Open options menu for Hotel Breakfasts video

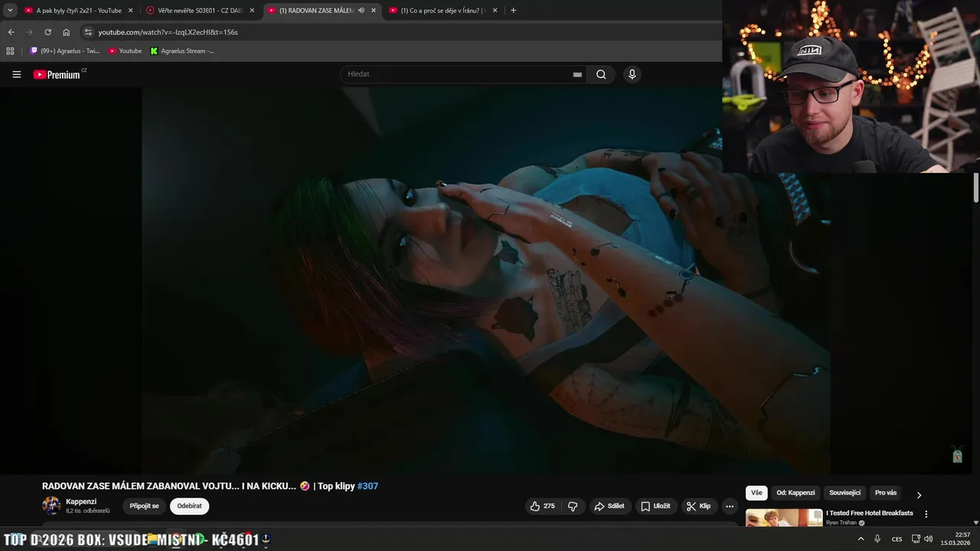click(926, 514)
